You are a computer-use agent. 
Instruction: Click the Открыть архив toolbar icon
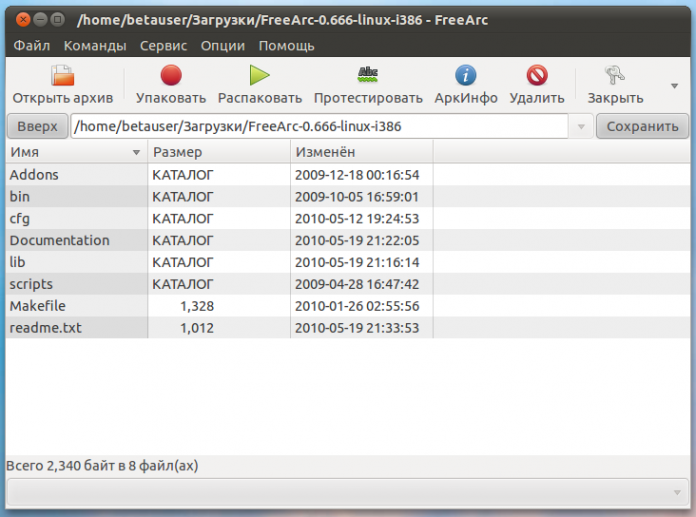tap(63, 75)
